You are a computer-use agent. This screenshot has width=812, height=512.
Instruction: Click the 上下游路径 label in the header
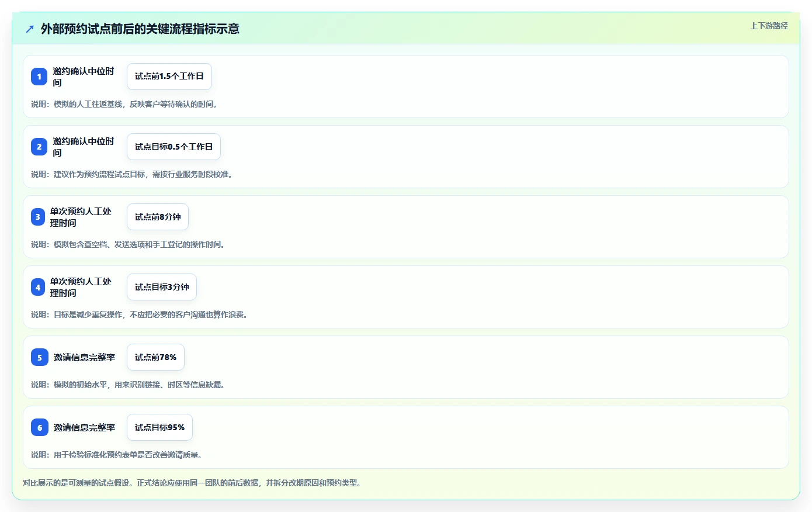(769, 26)
